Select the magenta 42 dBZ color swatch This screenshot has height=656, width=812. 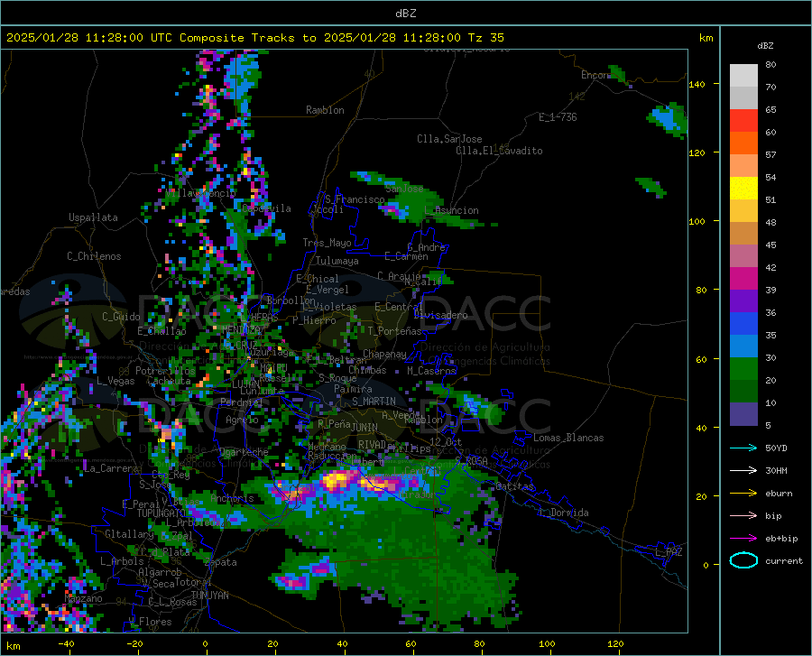[x=743, y=279]
